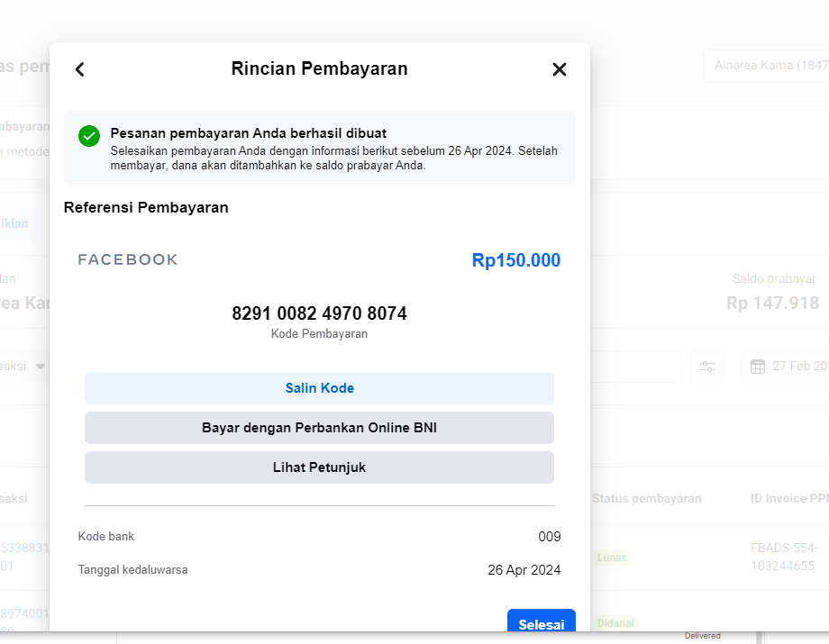The image size is (829, 644).
Task: Click the Tanggal kedaluwarsa label
Action: click(132, 569)
